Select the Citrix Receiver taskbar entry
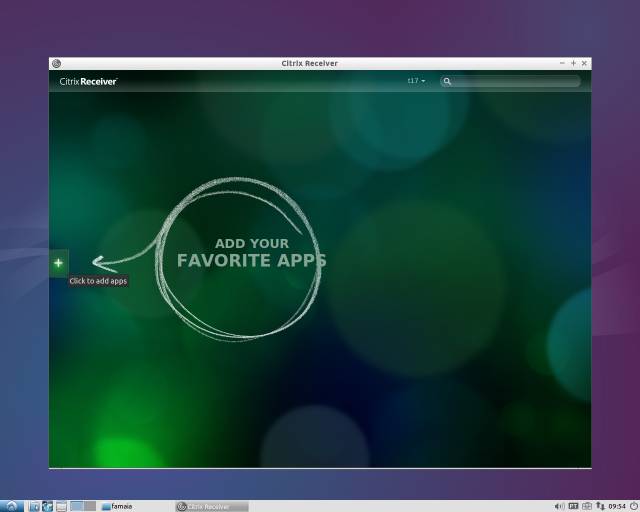The height and width of the screenshot is (512, 640). point(212,507)
